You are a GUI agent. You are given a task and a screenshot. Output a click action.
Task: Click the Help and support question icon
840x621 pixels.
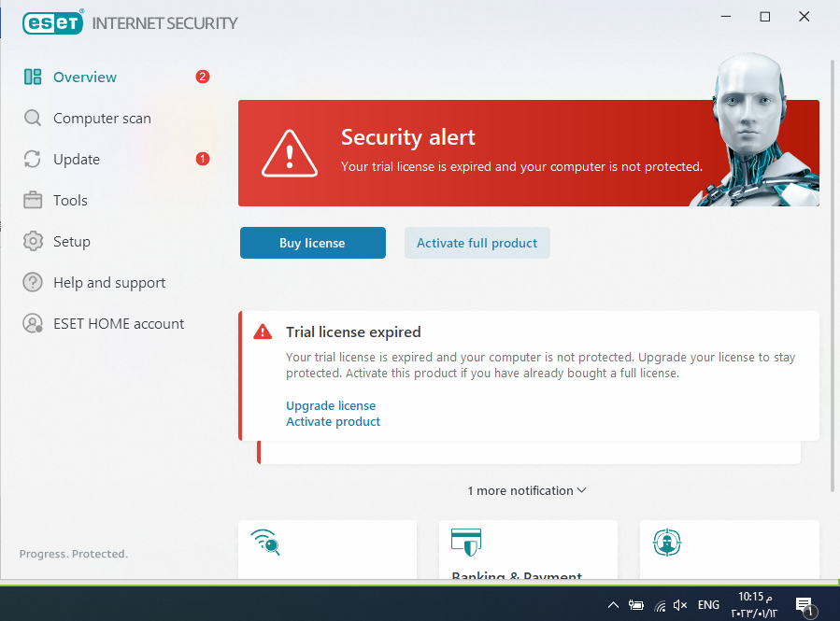[33, 282]
